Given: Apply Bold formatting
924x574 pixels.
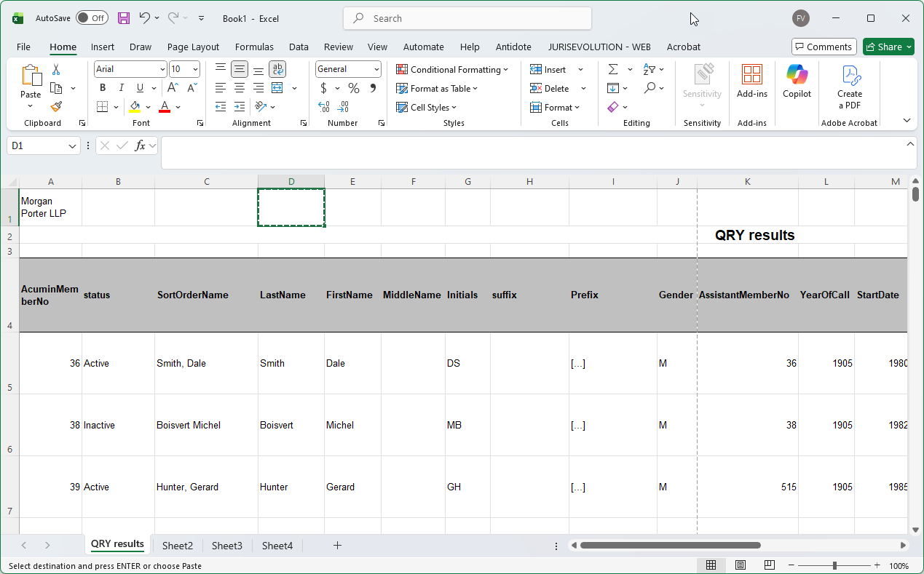Looking at the screenshot, I should point(103,88).
